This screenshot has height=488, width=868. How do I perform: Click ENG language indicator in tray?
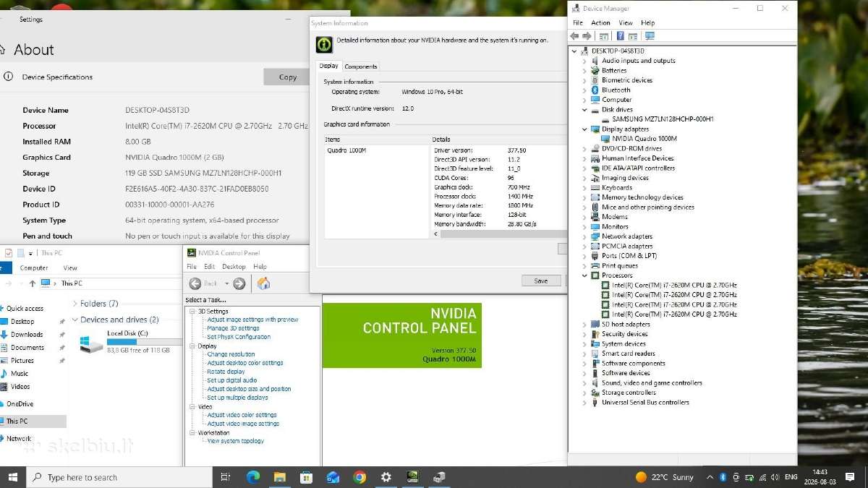point(791,477)
